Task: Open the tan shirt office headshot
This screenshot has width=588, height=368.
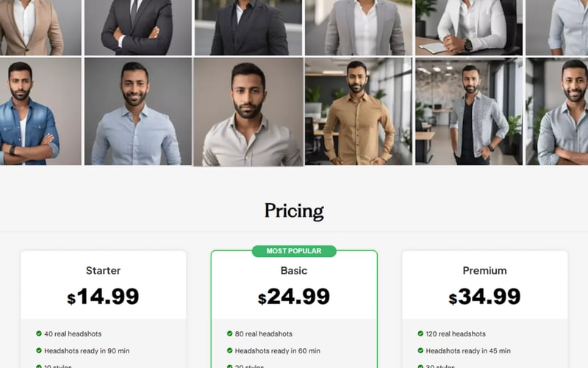Action: click(x=359, y=111)
